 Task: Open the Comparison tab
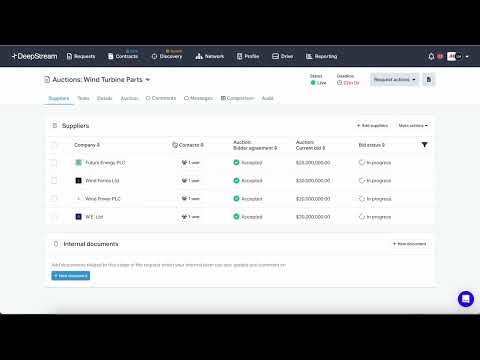point(237,98)
